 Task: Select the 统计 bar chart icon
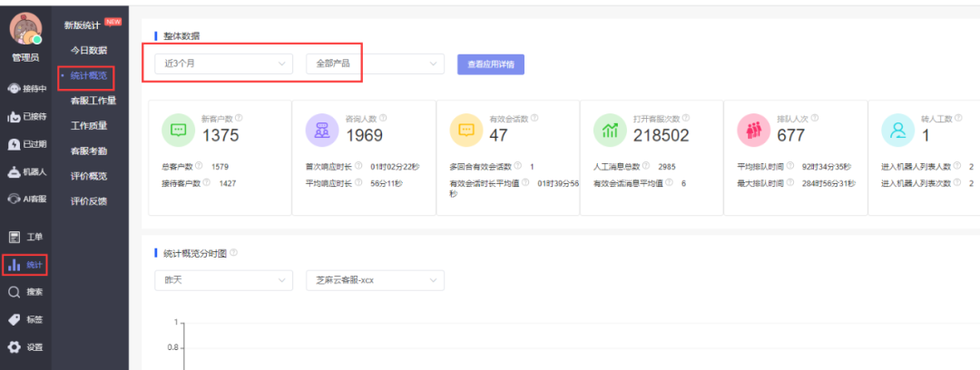click(15, 265)
